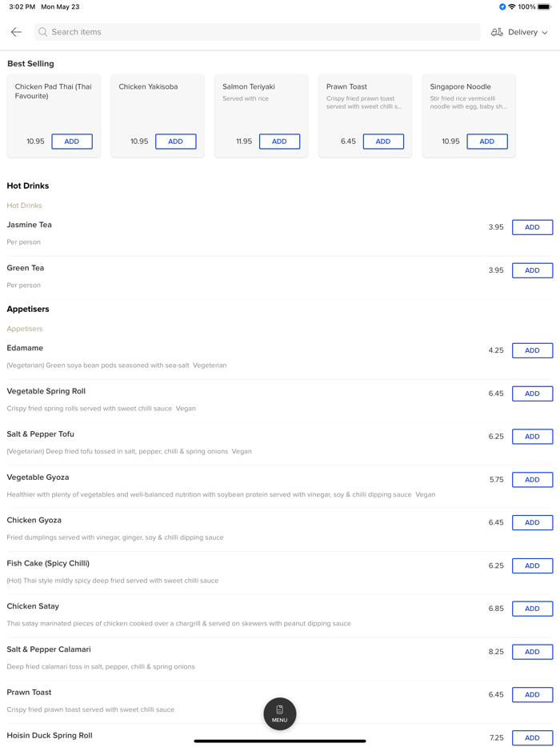This screenshot has width=560, height=747.
Task: Tap the 3:02 PM status bar clock
Action: point(22,6)
